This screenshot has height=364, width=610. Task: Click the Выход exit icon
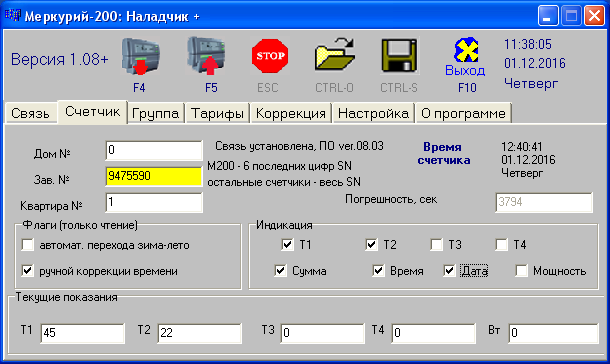click(x=466, y=57)
